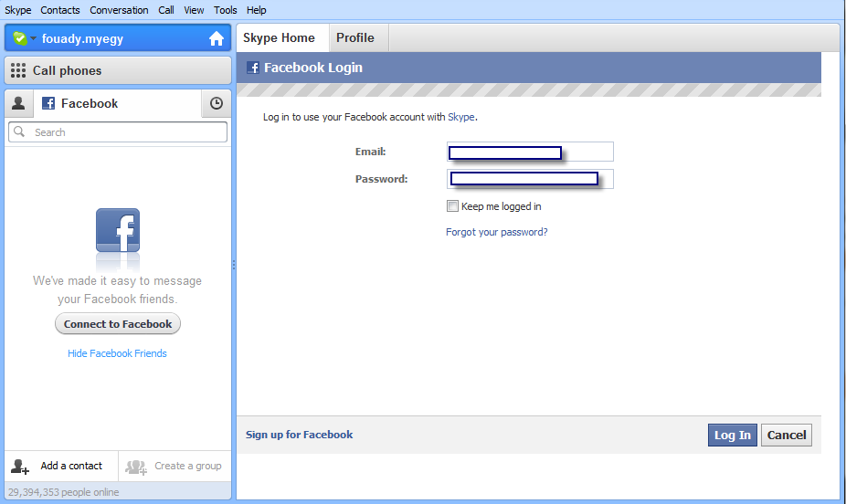This screenshot has width=846, height=504.
Task: Click the Create a group button
Action: 174,466
